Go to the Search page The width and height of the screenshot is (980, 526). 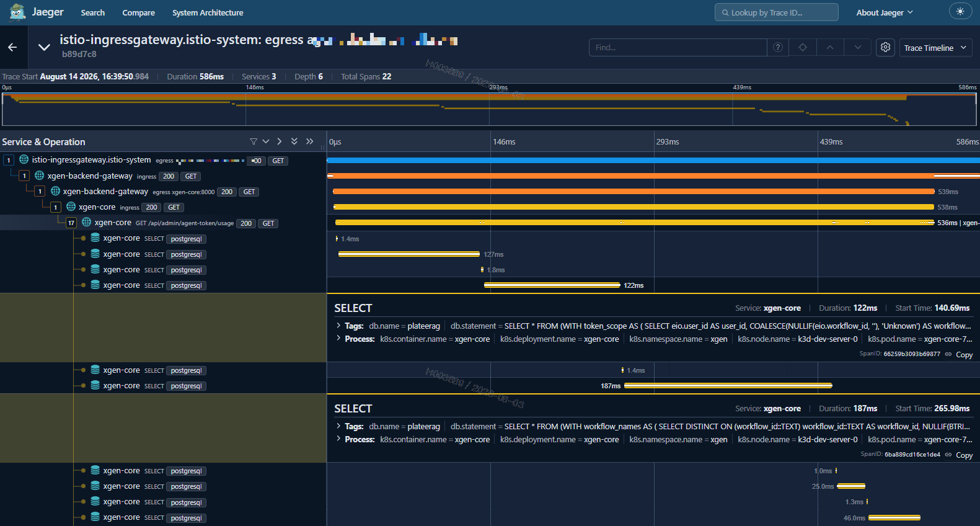[93, 12]
